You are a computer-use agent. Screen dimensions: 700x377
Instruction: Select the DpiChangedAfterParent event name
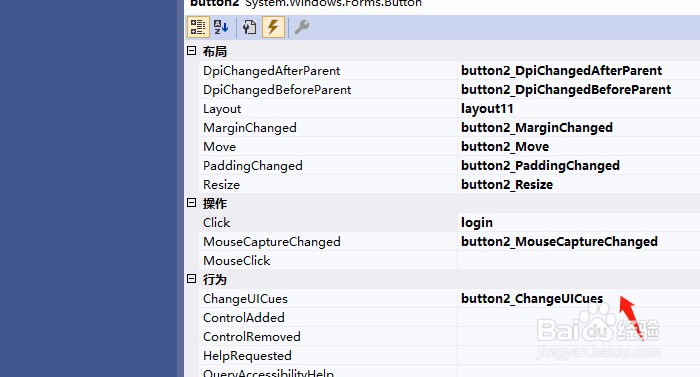point(271,71)
